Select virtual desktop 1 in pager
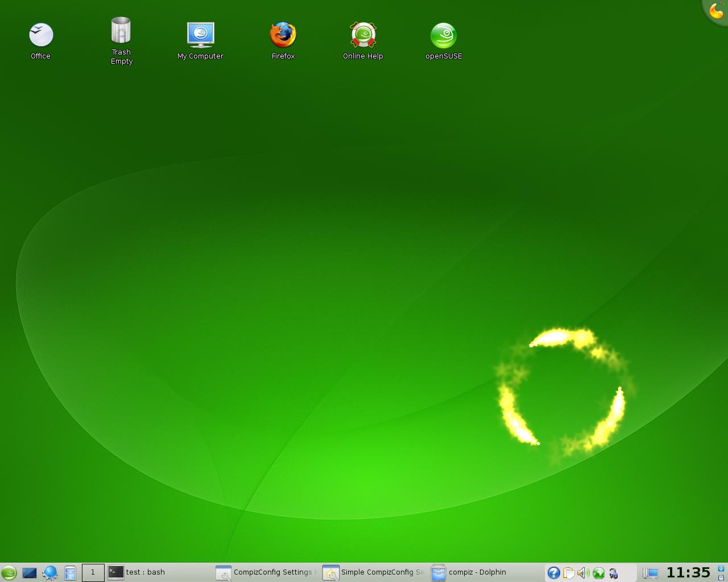The image size is (728, 582). point(93,572)
